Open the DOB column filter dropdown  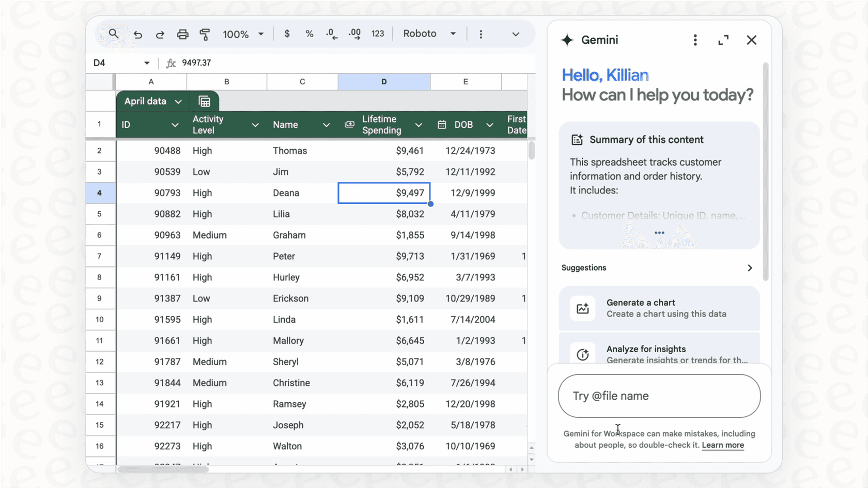point(489,124)
